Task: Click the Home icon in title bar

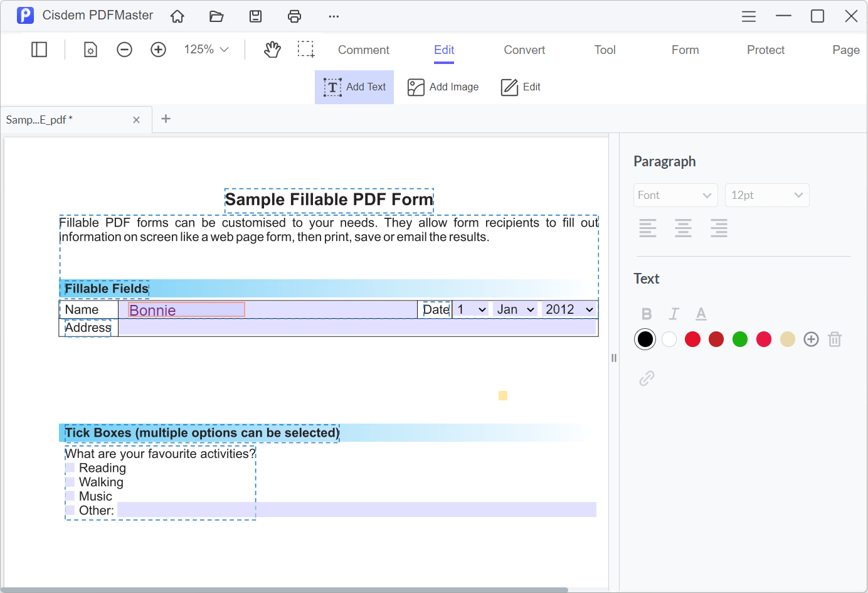Action: (x=177, y=16)
